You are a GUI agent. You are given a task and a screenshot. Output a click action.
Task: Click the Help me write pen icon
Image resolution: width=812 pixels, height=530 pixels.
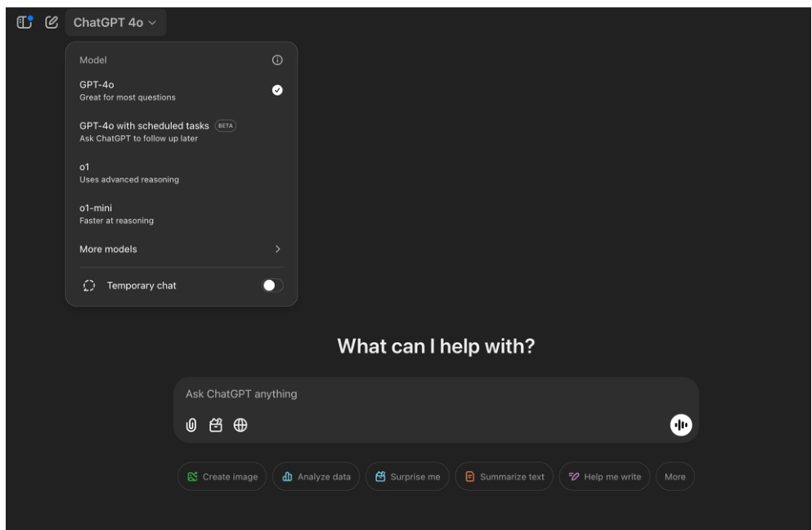(574, 477)
